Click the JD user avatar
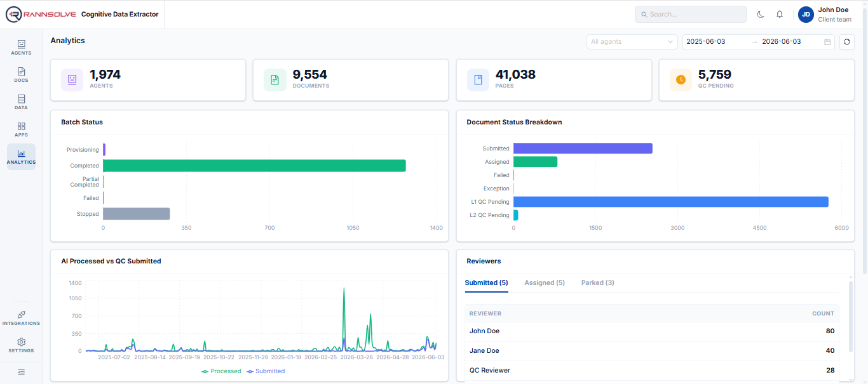868x384 pixels. pos(806,14)
